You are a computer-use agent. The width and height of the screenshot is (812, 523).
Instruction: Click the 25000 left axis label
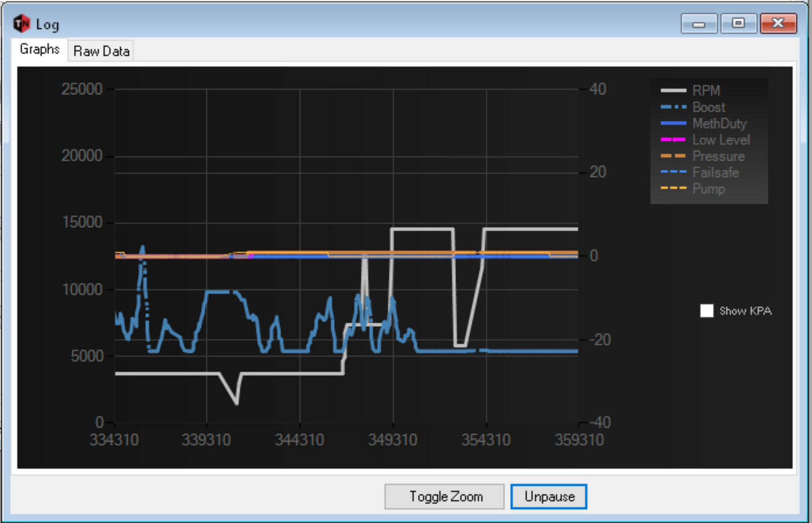pyautogui.click(x=82, y=89)
